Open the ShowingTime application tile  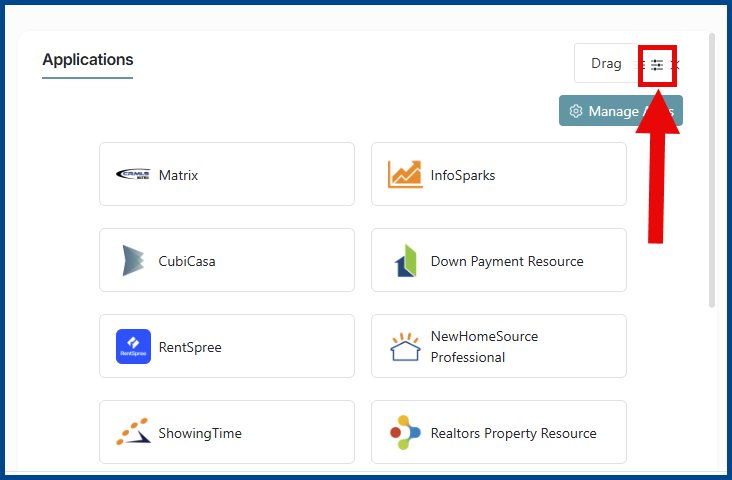(x=227, y=432)
